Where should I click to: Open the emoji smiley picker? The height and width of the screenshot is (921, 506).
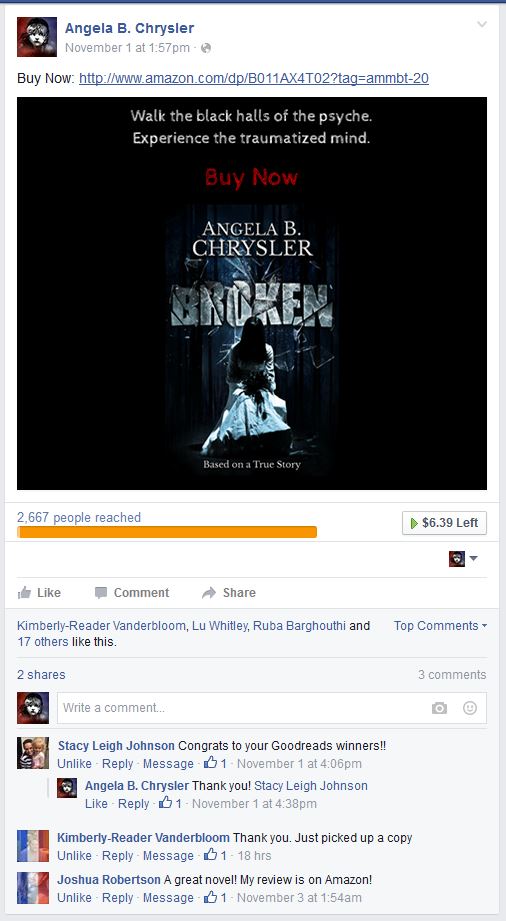pos(470,708)
